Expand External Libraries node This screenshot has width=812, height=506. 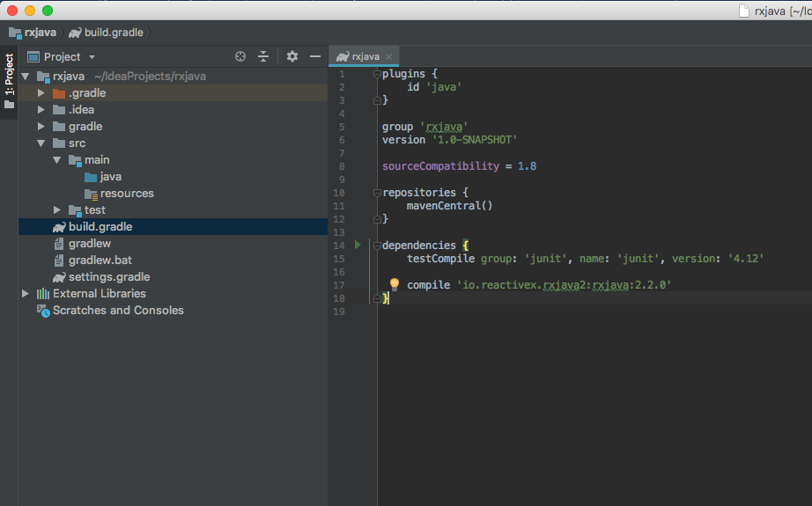[25, 293]
